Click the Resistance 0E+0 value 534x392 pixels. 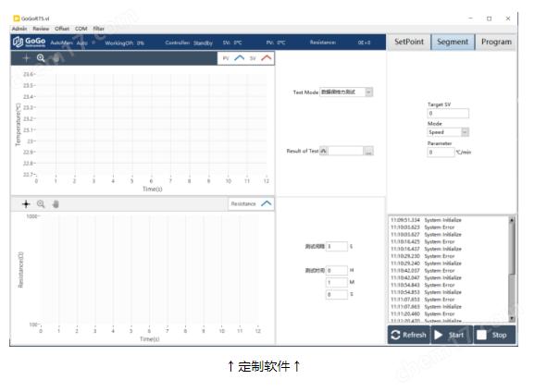pyautogui.click(x=364, y=43)
